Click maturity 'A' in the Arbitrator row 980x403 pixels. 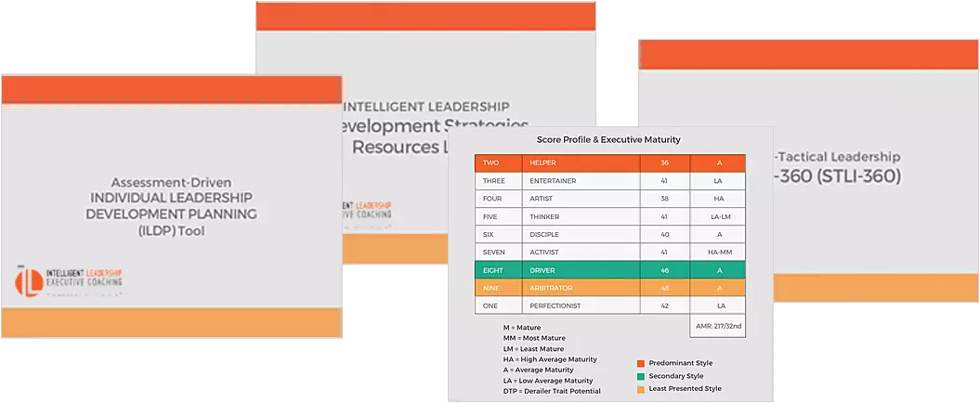click(717, 288)
